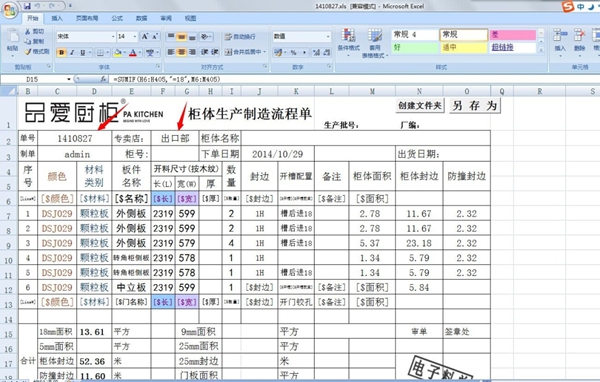Click the Undo icon in quick access toolbar
Screen dimensions: 600x382
(x=38, y=6)
